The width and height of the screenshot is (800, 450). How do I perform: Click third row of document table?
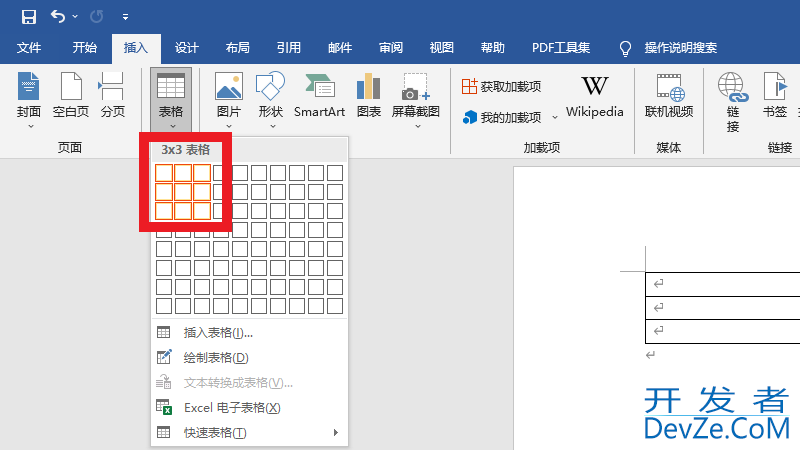click(x=722, y=331)
